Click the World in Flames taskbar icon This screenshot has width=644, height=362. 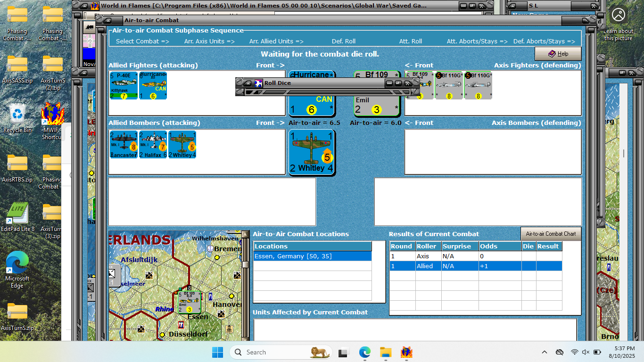click(406, 352)
